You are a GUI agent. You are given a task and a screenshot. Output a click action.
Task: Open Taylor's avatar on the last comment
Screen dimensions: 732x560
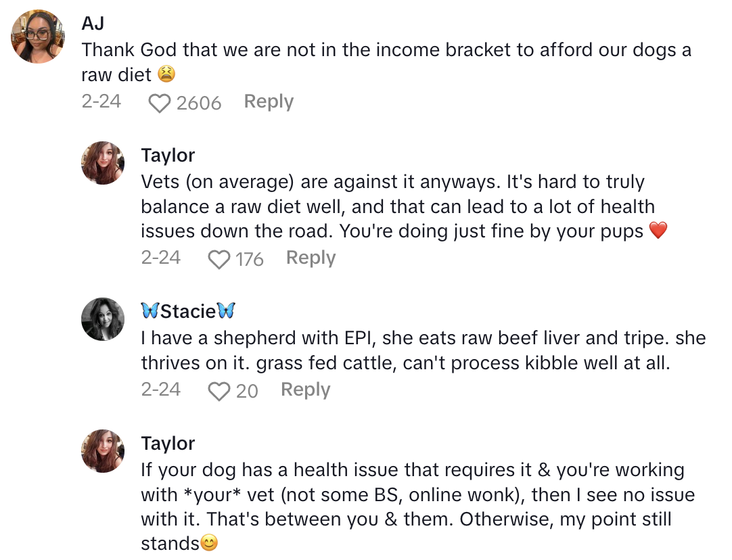tap(103, 450)
